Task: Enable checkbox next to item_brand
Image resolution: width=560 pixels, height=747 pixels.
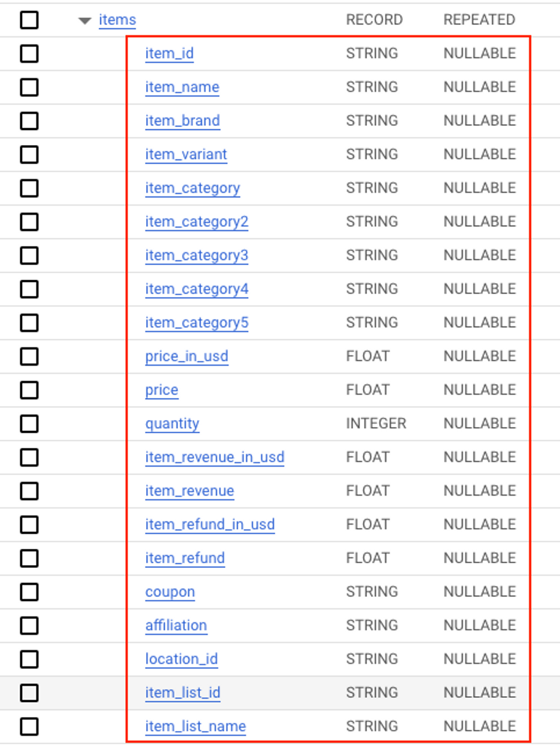Action: click(x=29, y=121)
